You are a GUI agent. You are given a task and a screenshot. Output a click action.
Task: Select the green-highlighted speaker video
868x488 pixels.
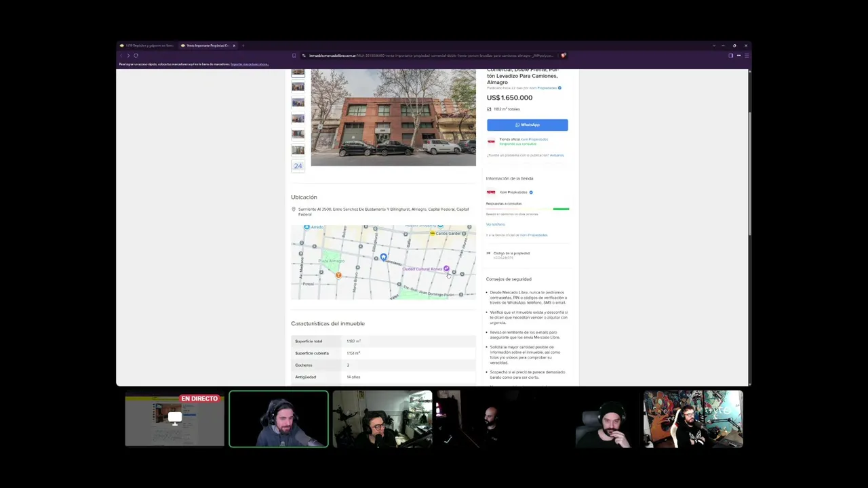point(279,419)
